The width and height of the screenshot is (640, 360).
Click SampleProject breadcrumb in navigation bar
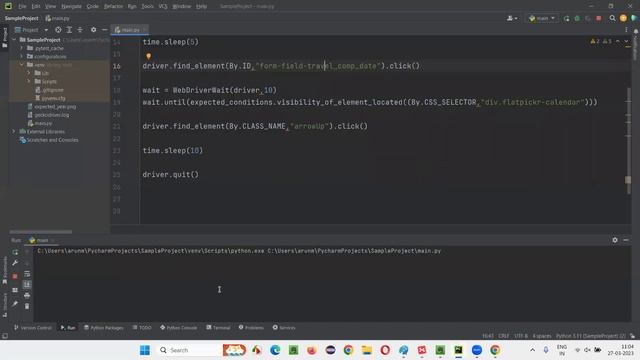[21, 18]
